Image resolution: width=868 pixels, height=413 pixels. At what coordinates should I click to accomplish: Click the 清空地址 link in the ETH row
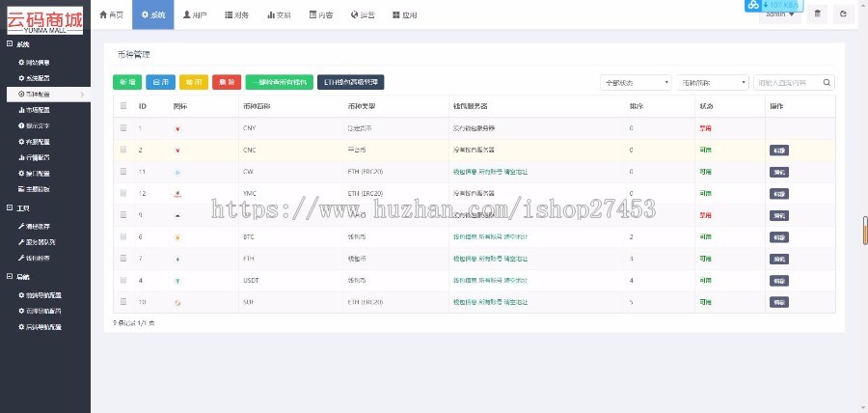pos(516,259)
